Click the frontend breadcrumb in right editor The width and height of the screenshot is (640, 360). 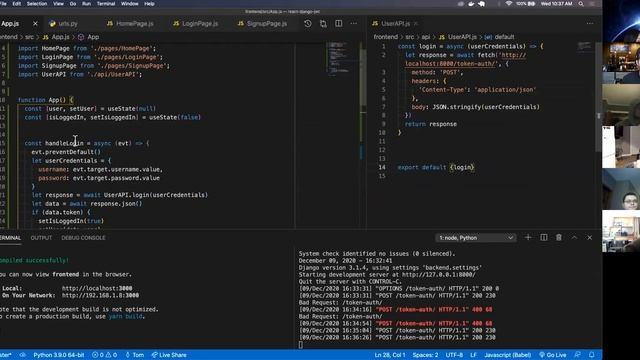[x=385, y=37]
